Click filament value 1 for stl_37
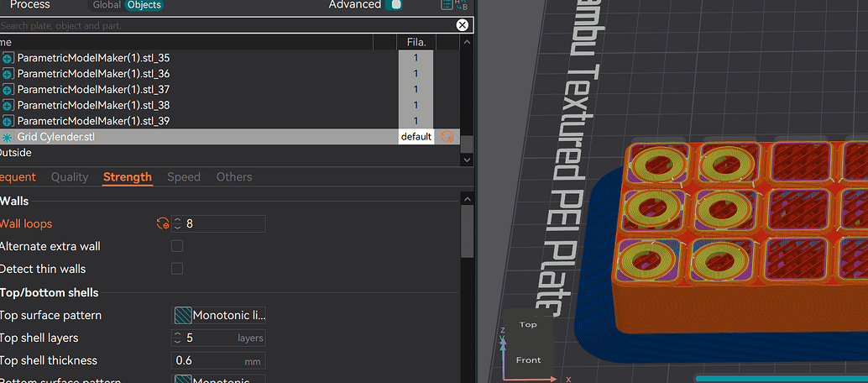The image size is (868, 383). click(x=416, y=89)
